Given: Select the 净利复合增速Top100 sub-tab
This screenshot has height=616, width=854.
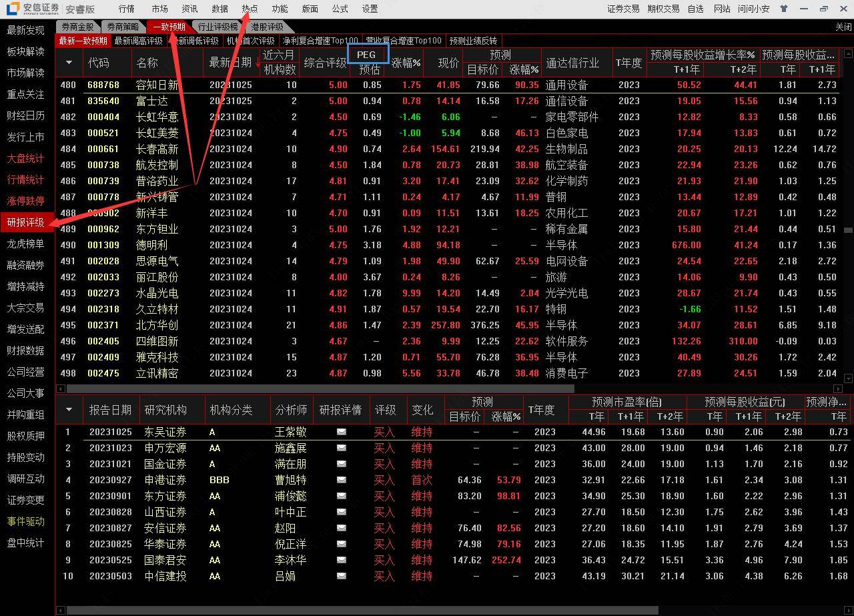Looking at the screenshot, I should click(320, 41).
